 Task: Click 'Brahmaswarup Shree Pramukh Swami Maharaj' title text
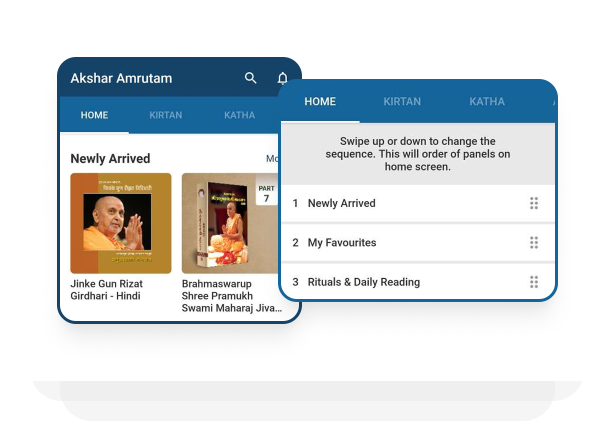[228, 296]
